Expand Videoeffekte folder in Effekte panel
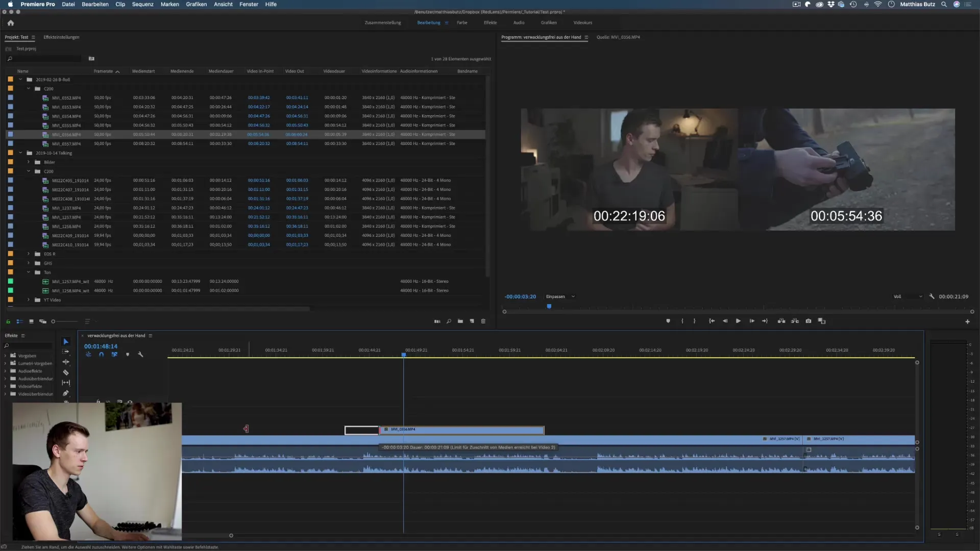This screenshot has width=980, height=551. pyautogui.click(x=6, y=387)
